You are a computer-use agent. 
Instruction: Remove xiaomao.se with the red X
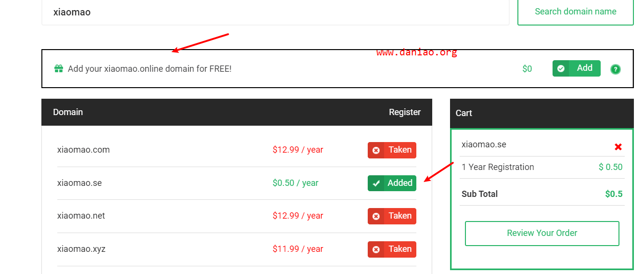[x=618, y=147]
